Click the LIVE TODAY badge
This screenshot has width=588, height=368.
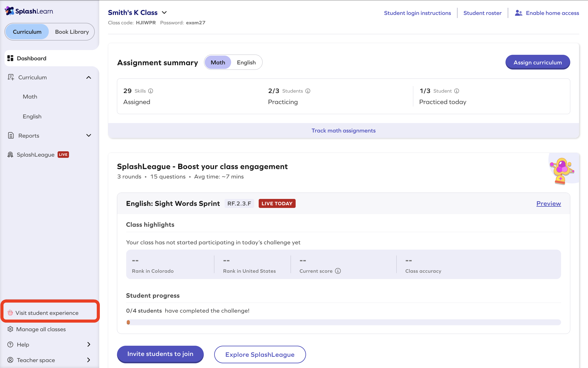pos(277,203)
